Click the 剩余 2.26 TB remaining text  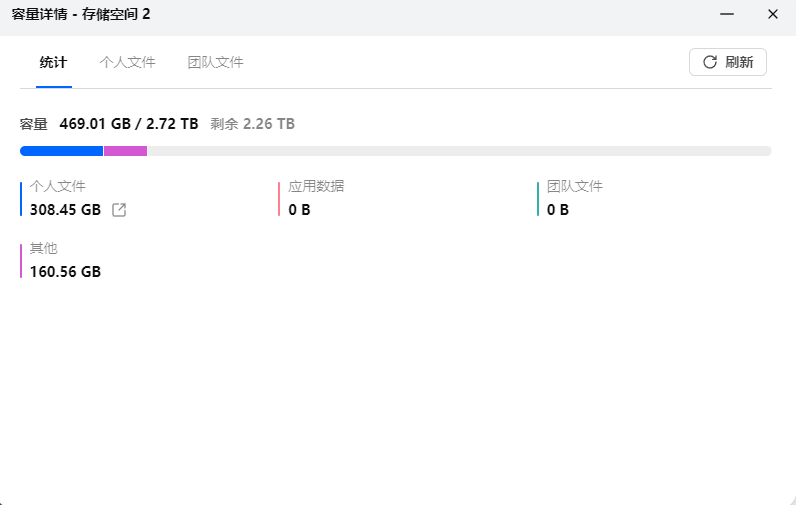tap(252, 124)
